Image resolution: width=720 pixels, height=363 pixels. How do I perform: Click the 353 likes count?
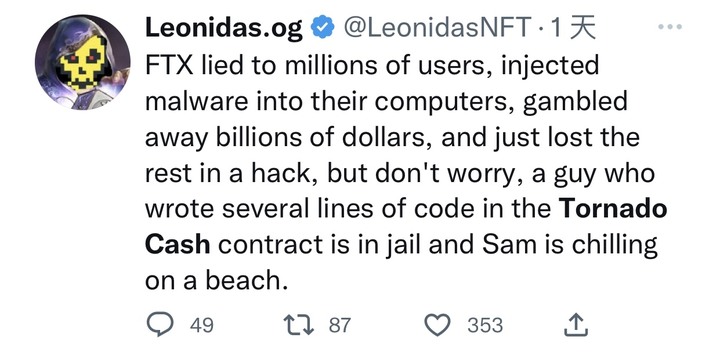[x=485, y=325]
